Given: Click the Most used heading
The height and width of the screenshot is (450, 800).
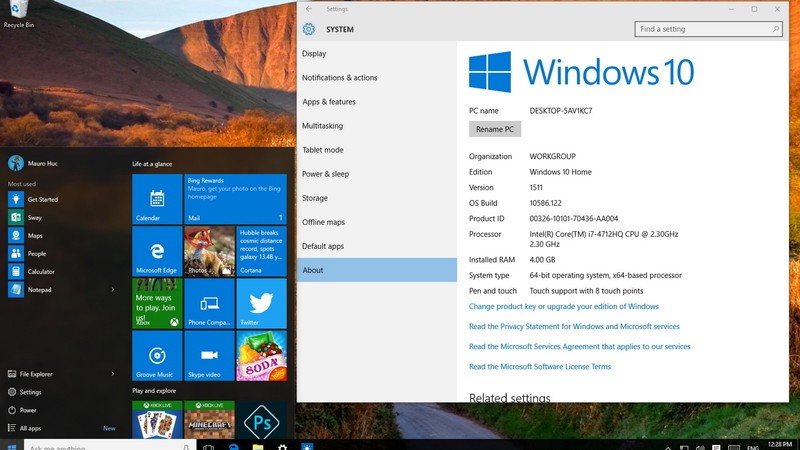Looking at the screenshot, I should click(x=22, y=184).
